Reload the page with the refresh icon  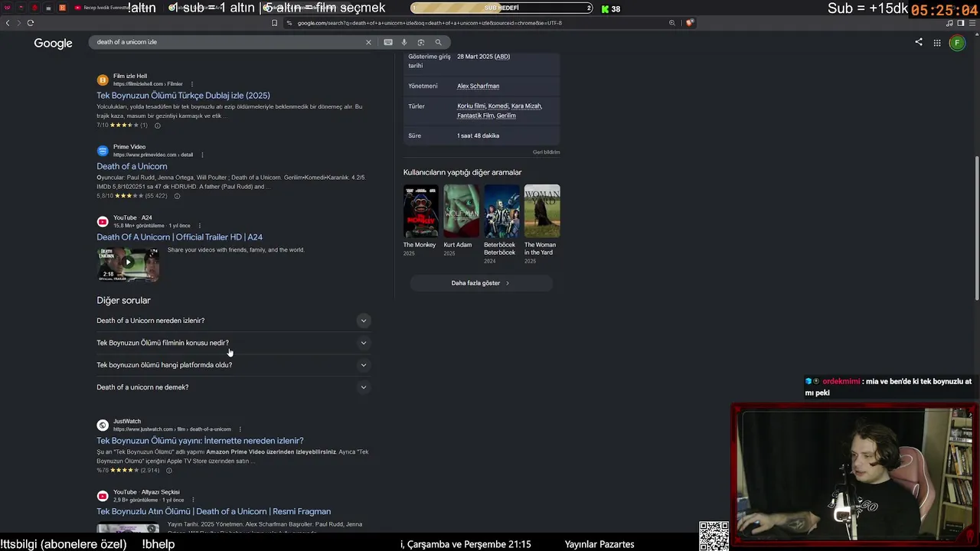tap(31, 23)
